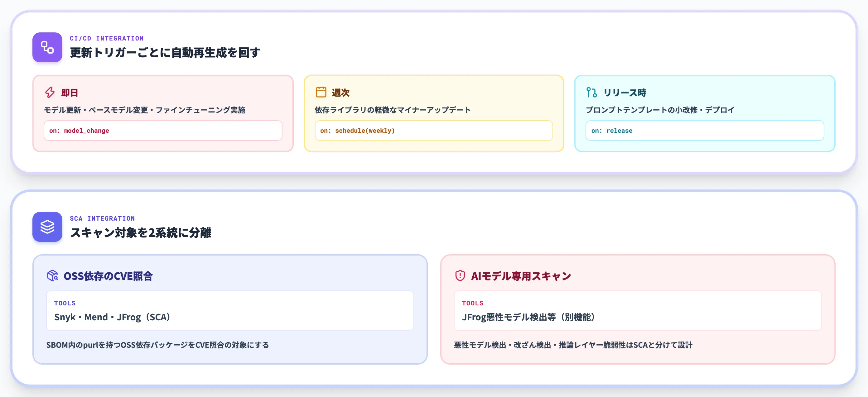Click the blue layers icon for SCA Integration
Image resolution: width=868 pixels, height=397 pixels.
47,227
